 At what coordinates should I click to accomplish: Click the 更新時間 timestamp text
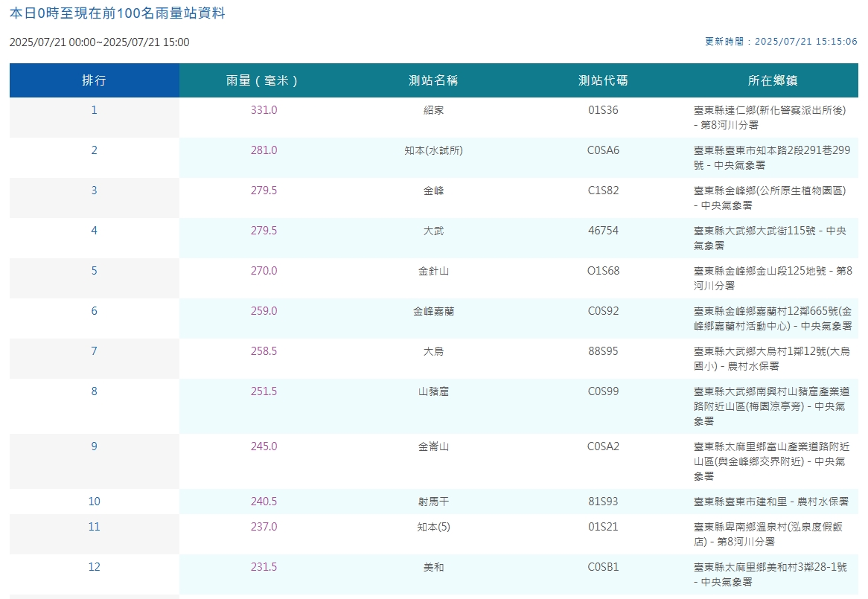pyautogui.click(x=781, y=42)
